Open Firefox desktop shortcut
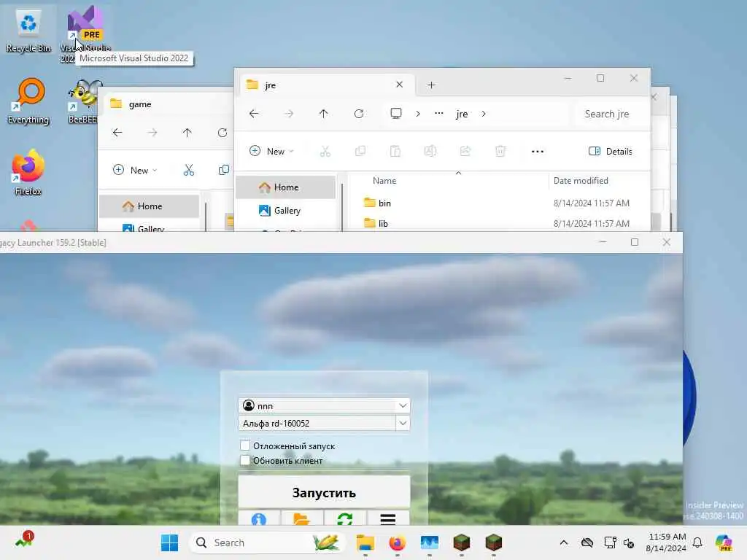This screenshot has width=747, height=560. pos(28,172)
